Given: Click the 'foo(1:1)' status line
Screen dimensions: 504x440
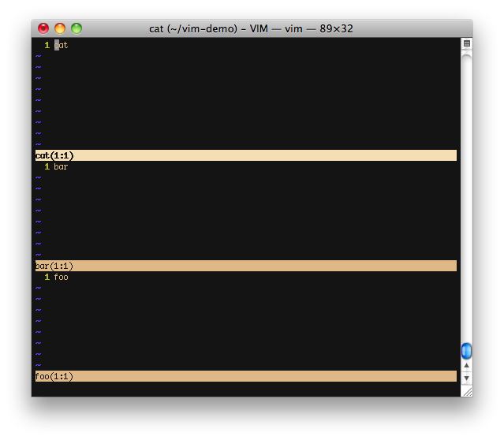Looking at the screenshot, I should (x=246, y=376).
